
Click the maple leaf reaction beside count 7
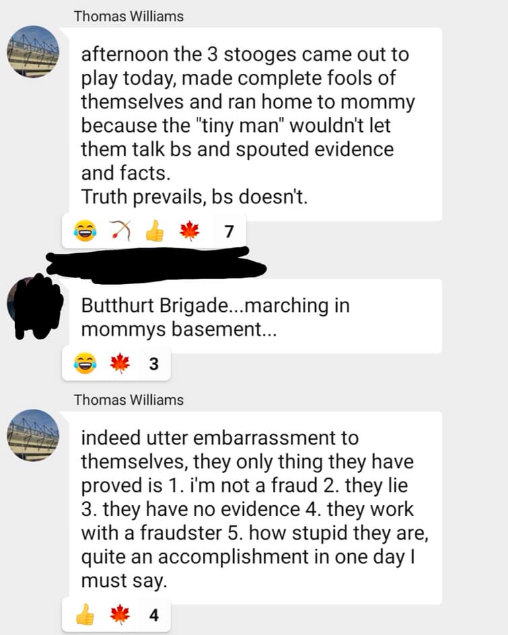tap(190, 231)
